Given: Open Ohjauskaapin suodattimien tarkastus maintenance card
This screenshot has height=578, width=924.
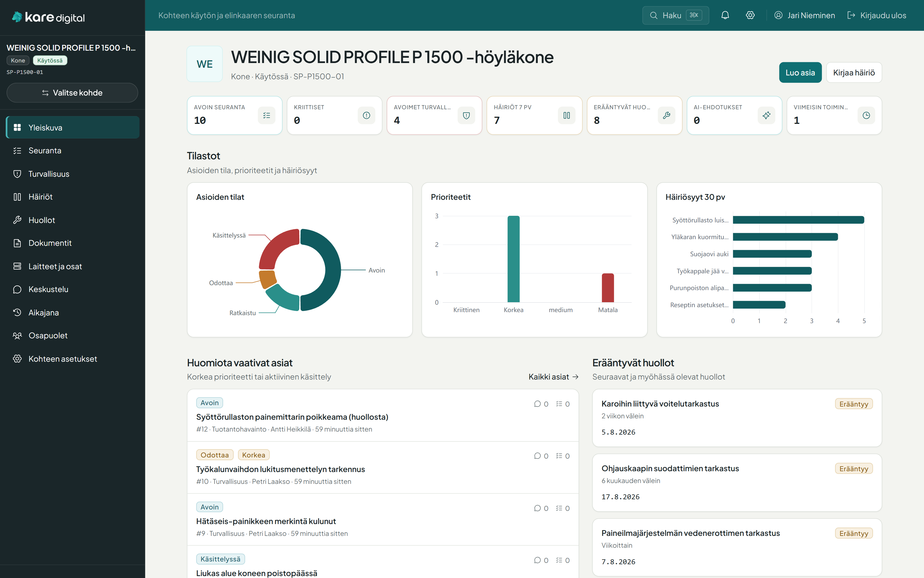Looking at the screenshot, I should [x=737, y=482].
